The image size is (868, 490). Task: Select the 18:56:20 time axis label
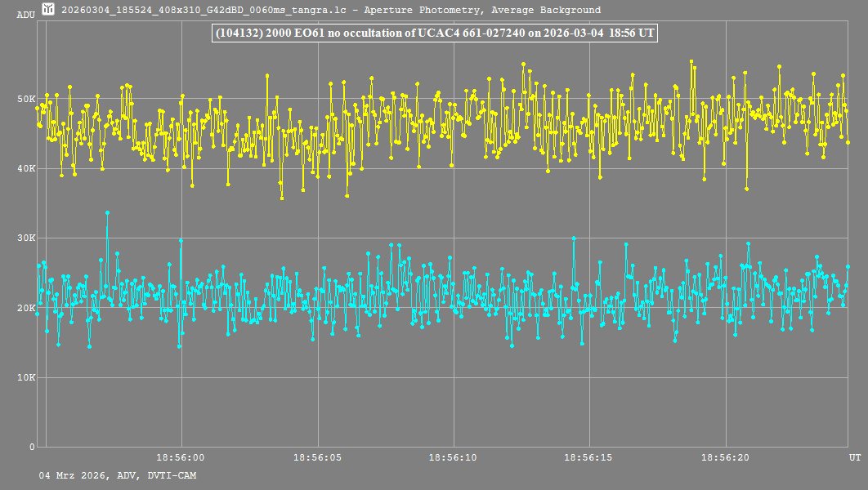[x=726, y=458]
